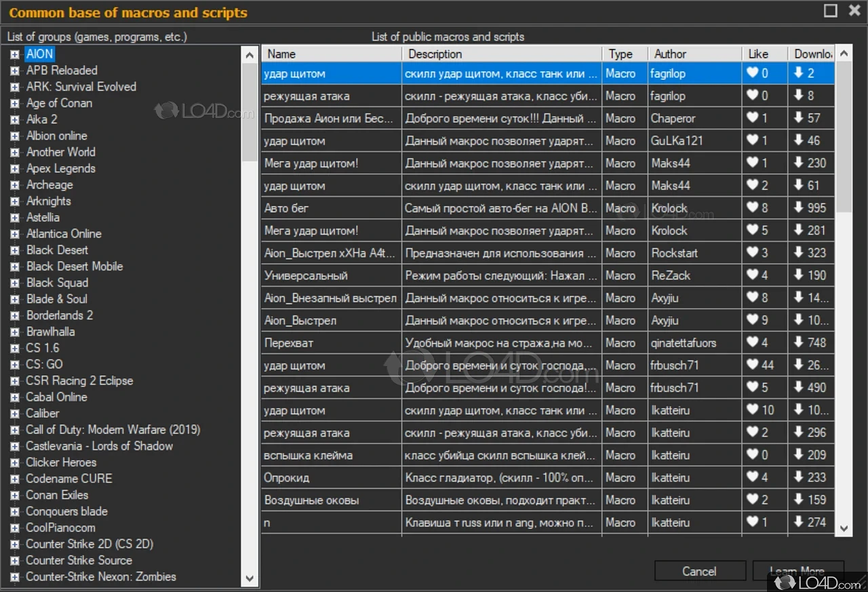This screenshot has width=868, height=592.
Task: Click the groups list scroll-down arrow
Action: tap(250, 578)
